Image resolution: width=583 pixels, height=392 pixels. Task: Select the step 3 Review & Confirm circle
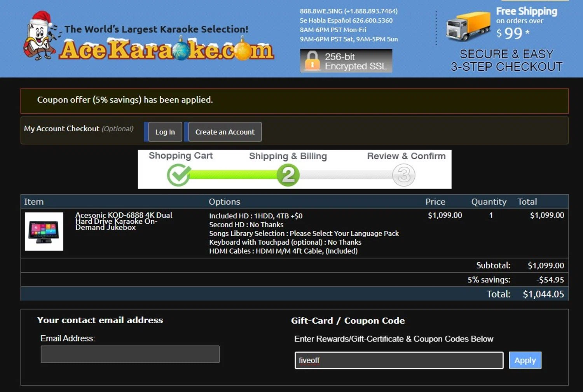coord(404,175)
